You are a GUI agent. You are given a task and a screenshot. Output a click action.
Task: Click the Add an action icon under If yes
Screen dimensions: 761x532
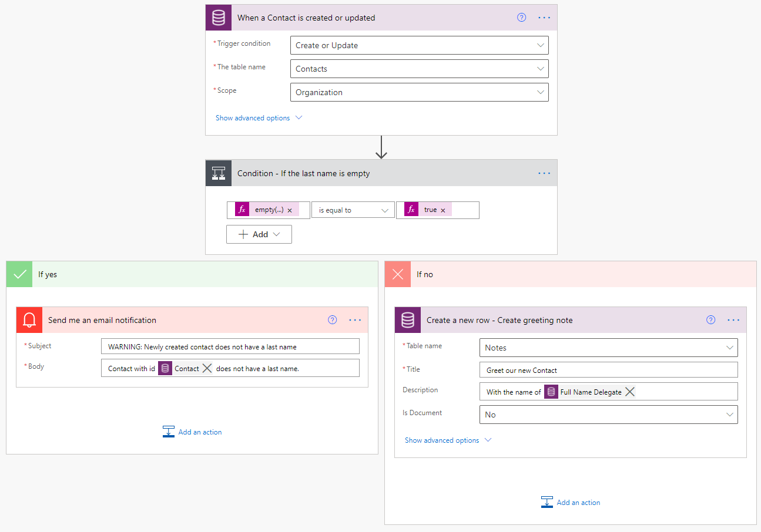169,432
